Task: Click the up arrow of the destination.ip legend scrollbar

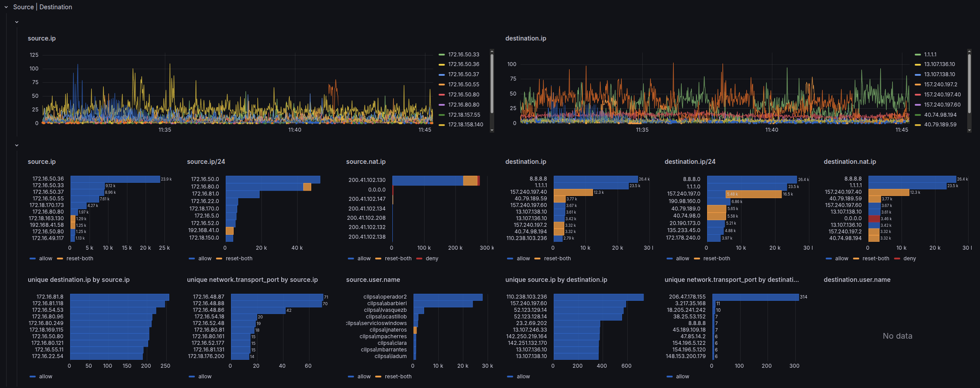Action: click(969, 51)
